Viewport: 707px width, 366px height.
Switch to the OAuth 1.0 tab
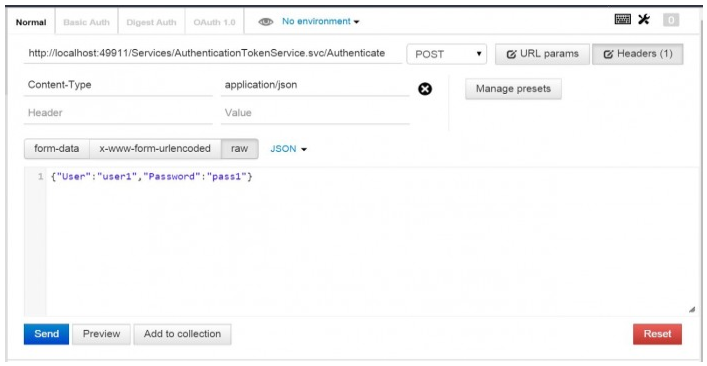[215, 22]
